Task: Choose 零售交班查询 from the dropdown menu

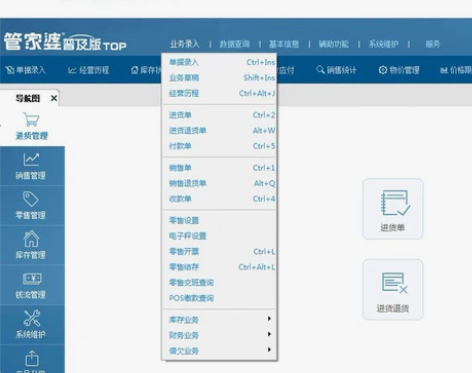Action: tap(219, 283)
